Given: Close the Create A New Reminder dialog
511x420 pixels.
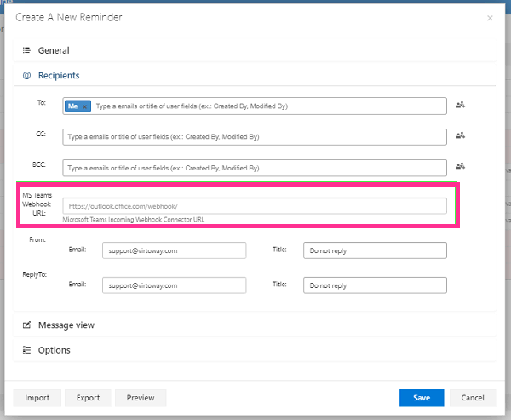Looking at the screenshot, I should [490, 18].
